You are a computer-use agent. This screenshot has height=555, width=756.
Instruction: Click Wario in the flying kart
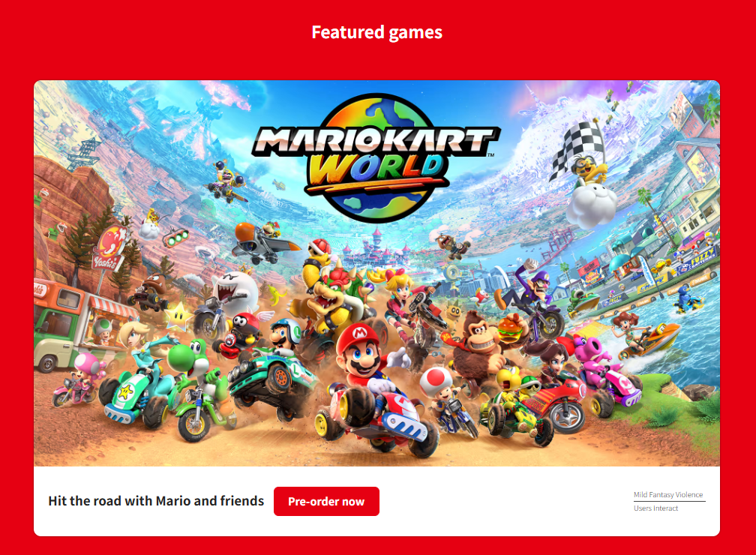tap(226, 181)
